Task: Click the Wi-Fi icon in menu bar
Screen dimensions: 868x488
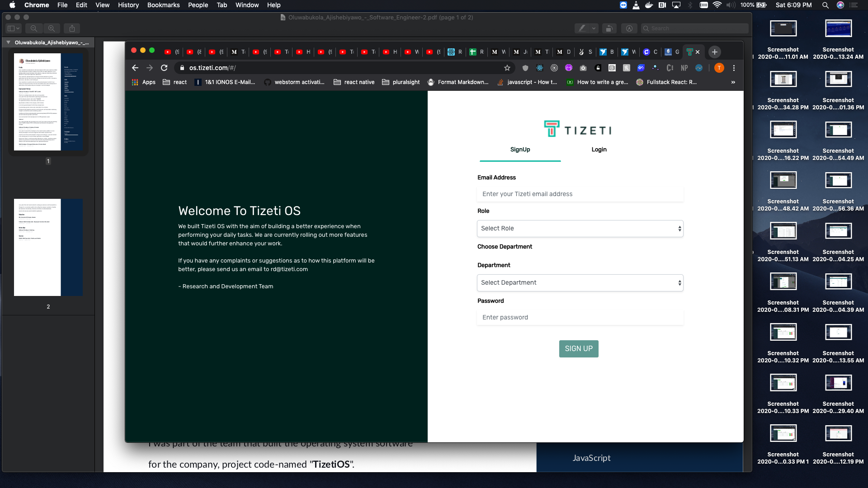Action: (717, 5)
